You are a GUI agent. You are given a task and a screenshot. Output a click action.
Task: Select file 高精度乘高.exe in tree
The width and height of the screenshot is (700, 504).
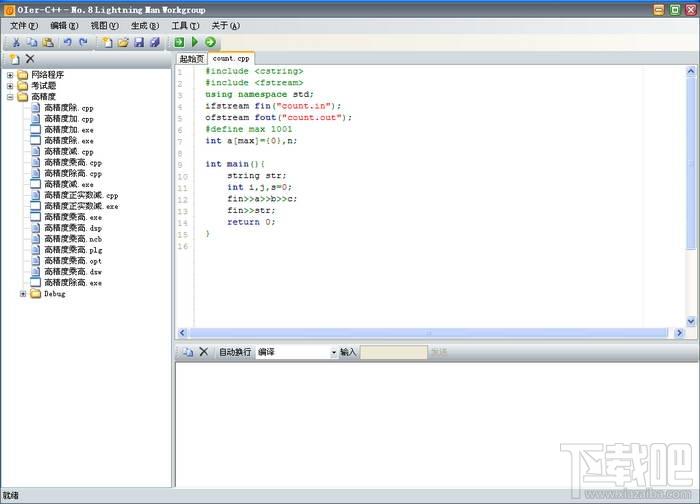(73, 217)
